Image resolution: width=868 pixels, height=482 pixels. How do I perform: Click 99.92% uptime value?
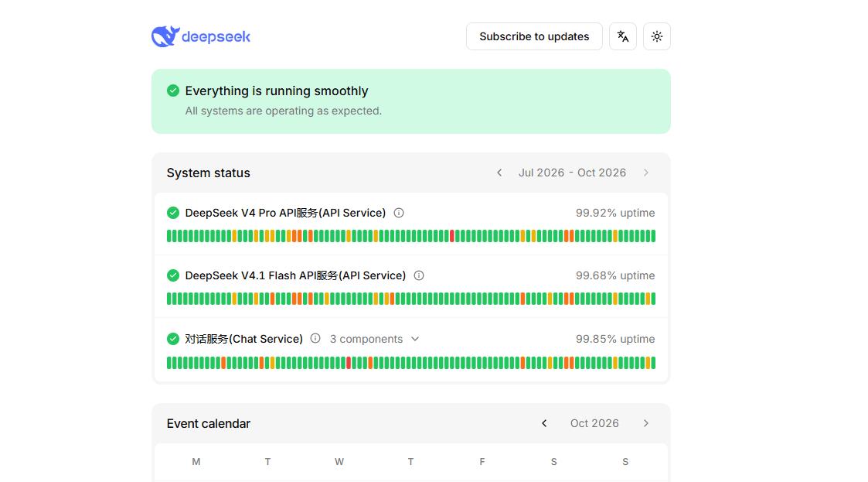point(615,213)
